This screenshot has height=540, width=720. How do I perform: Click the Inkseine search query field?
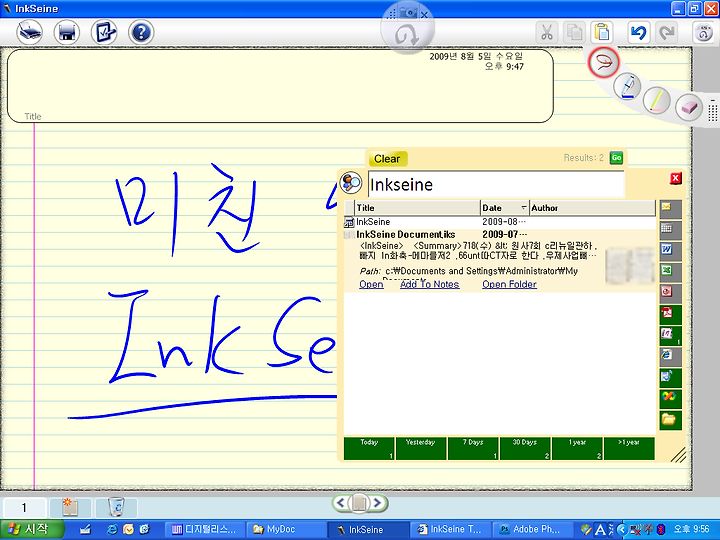[x=496, y=185]
